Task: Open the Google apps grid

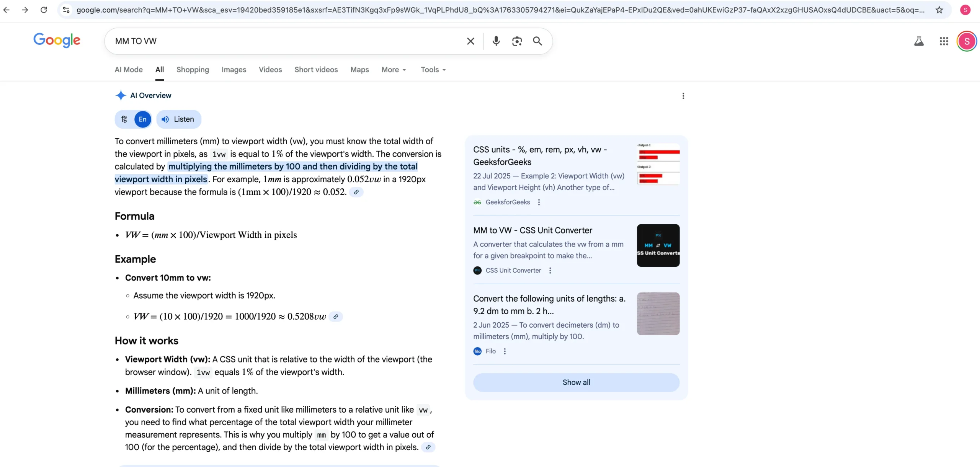Action: click(x=944, y=41)
